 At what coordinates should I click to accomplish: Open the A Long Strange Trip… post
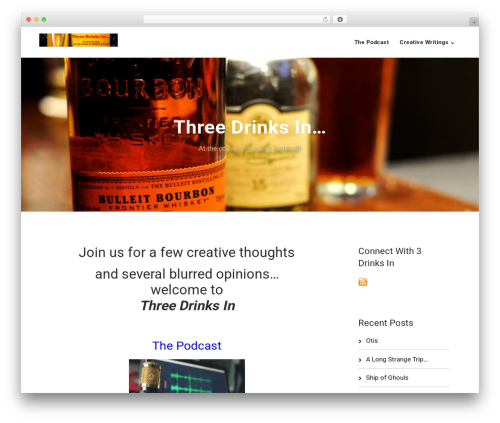coord(397,359)
